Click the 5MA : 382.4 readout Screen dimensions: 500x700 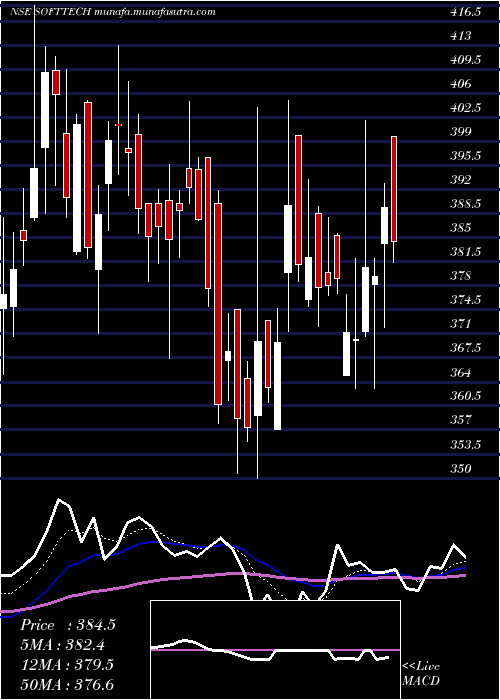pos(65,645)
